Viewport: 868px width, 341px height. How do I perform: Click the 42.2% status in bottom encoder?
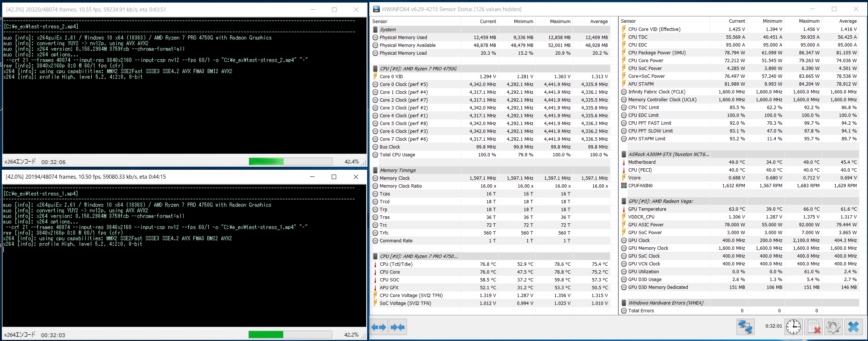click(351, 335)
